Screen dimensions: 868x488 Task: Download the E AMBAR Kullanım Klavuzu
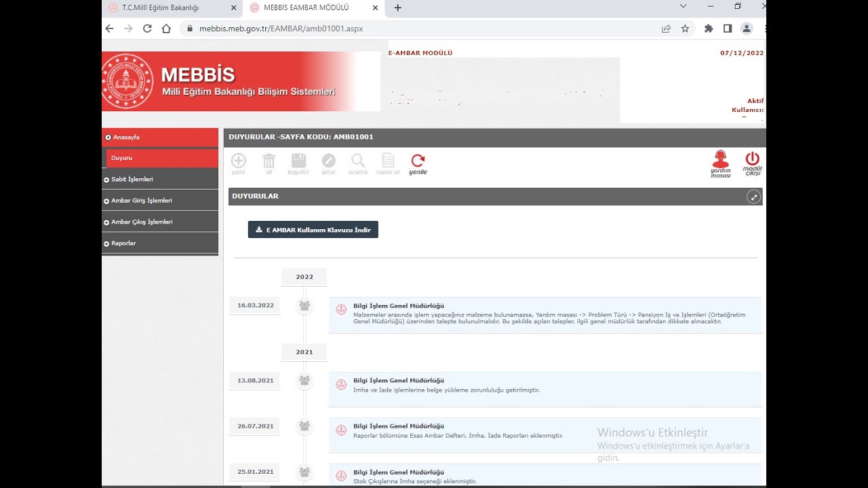[313, 230]
